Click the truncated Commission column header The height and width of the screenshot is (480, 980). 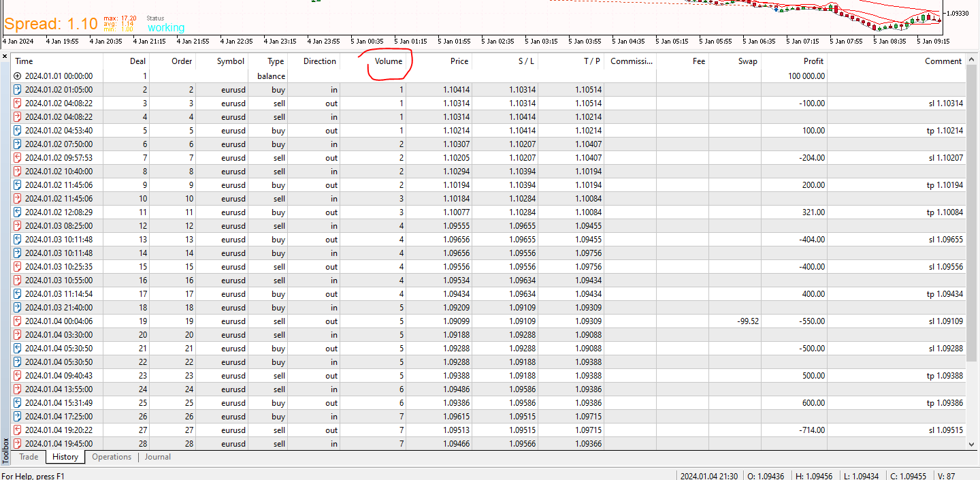click(630, 61)
